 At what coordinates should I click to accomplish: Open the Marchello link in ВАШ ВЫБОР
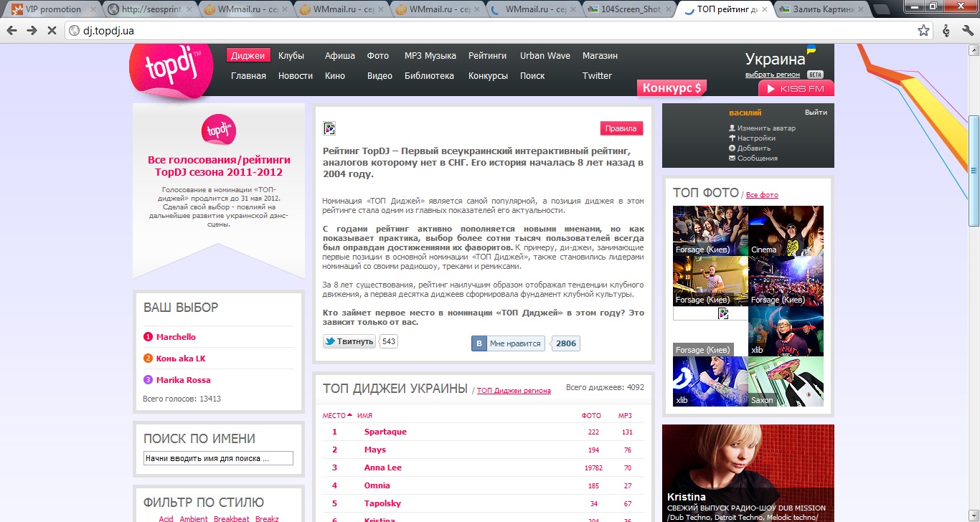coord(176,337)
